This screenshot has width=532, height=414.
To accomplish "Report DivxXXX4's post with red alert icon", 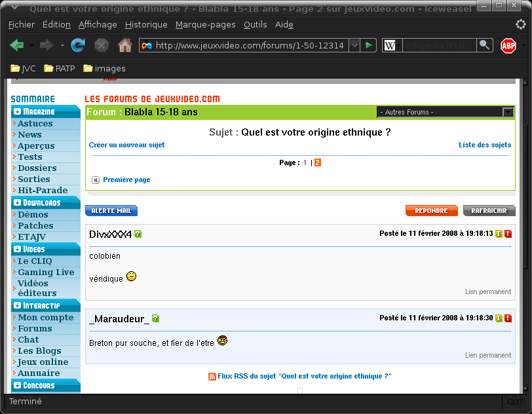I will pyautogui.click(x=508, y=233).
